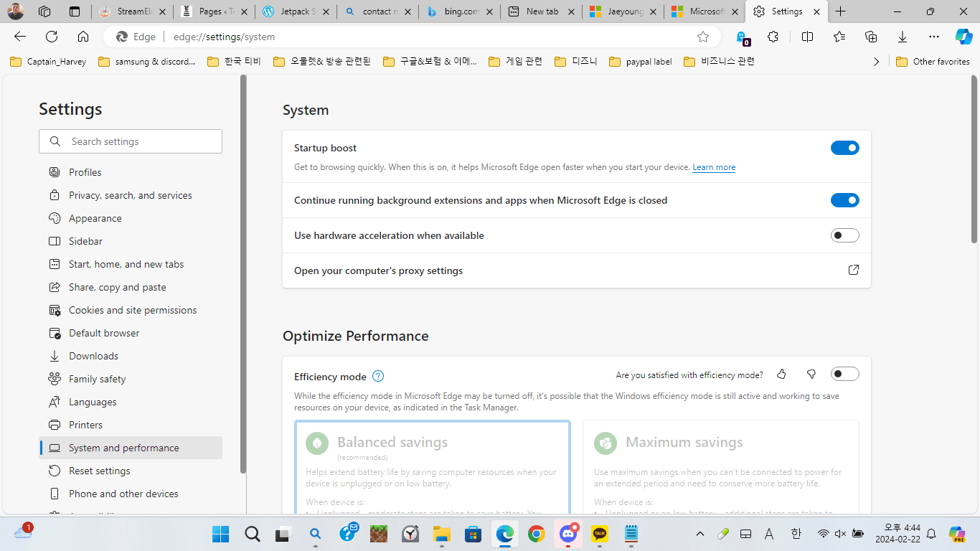Image resolution: width=980 pixels, height=551 pixels.
Task: Expand favorites bar overflow chevron
Action: tap(876, 62)
